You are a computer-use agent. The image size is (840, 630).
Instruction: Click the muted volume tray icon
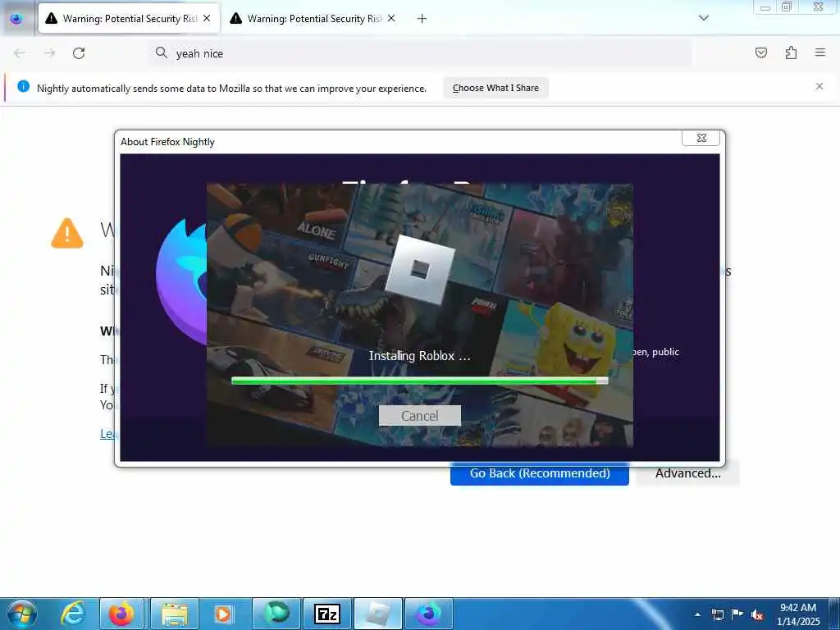pyautogui.click(x=757, y=614)
